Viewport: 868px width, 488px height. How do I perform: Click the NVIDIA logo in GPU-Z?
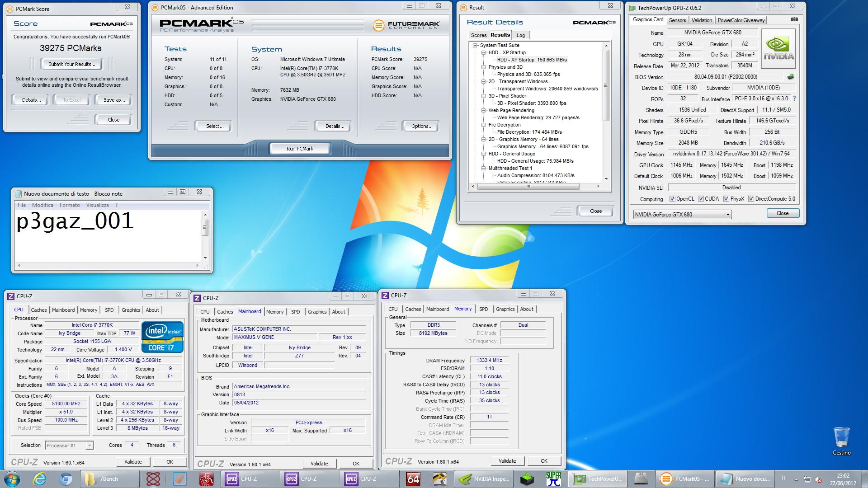tap(778, 49)
